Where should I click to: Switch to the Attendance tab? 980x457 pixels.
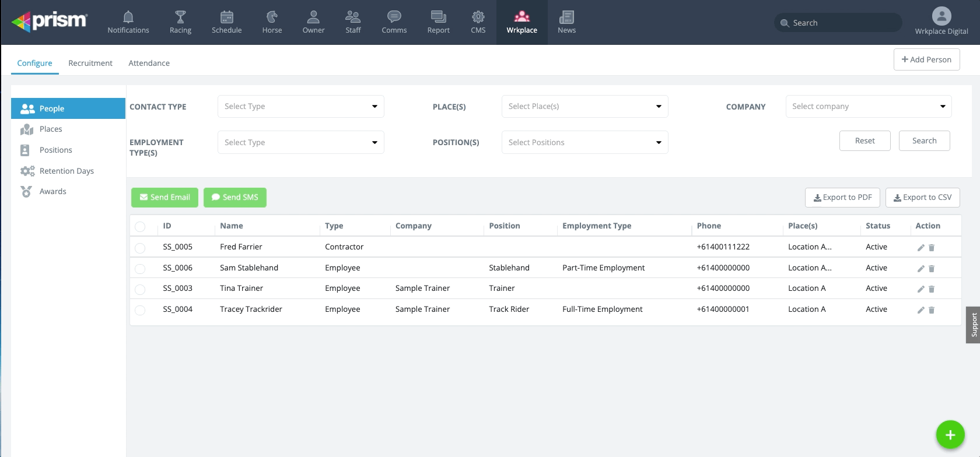coord(149,63)
